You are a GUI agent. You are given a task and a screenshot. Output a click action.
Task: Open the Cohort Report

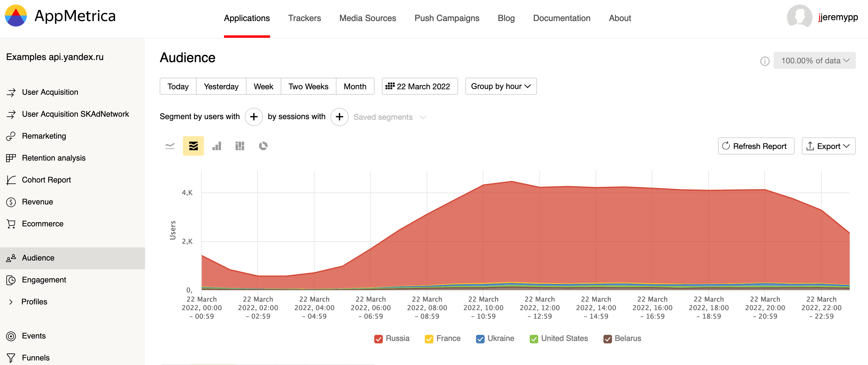(46, 179)
